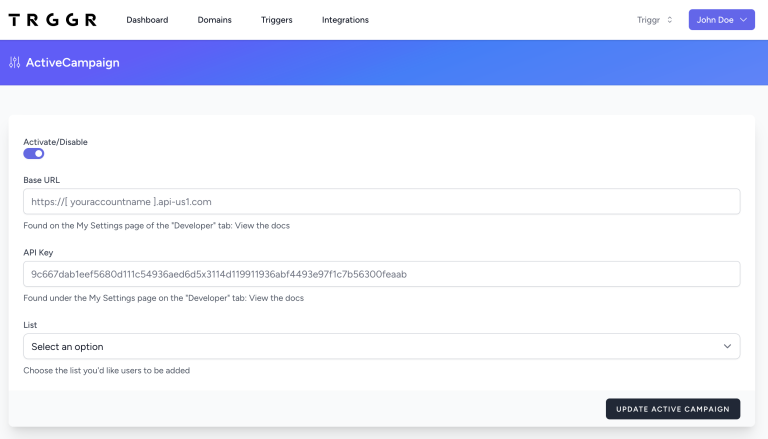This screenshot has width=768, height=439.
Task: Go to the Domains page
Action: [215, 20]
